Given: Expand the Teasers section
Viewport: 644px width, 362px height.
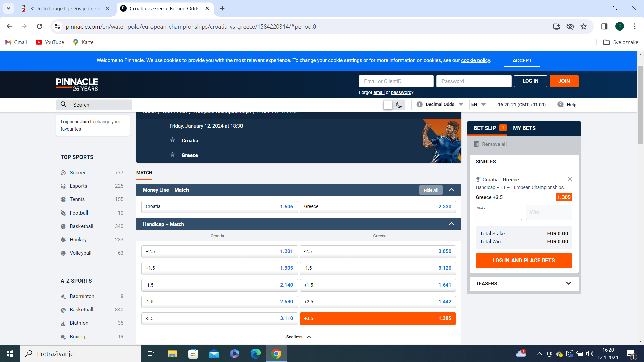Looking at the screenshot, I should coord(524,284).
